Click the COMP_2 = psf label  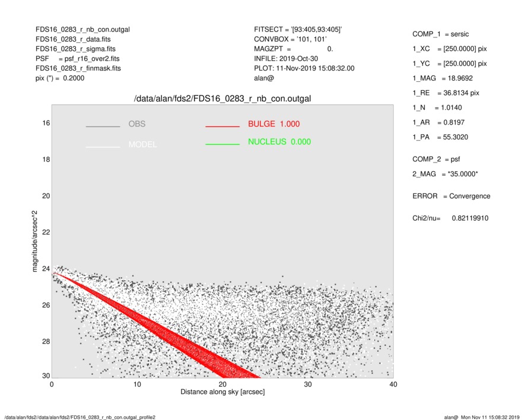436,160
